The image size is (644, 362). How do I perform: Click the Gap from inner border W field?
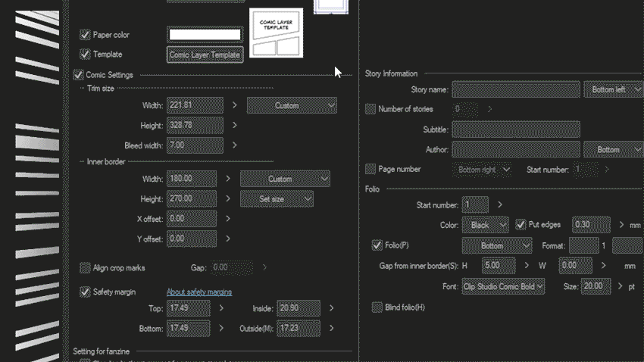[575, 266]
